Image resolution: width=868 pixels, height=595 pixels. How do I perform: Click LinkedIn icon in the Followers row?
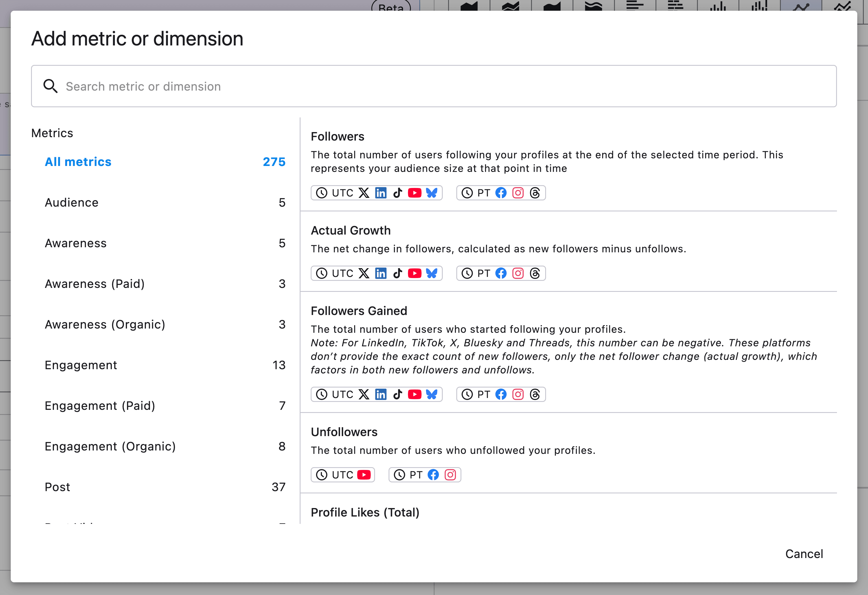[x=381, y=193]
